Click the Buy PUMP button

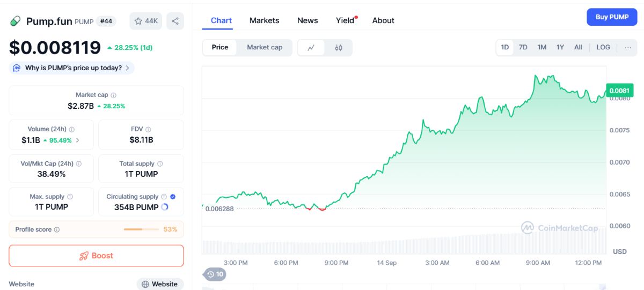click(x=612, y=17)
